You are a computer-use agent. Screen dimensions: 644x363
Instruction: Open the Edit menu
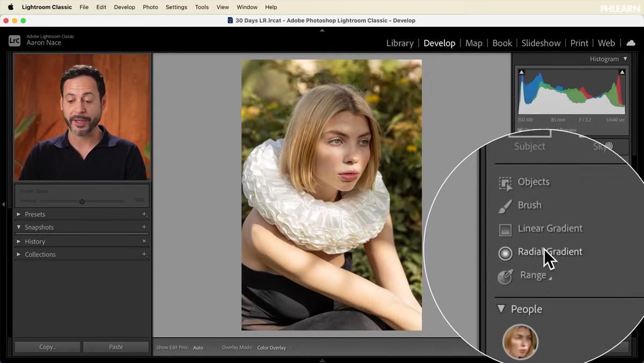pyautogui.click(x=101, y=7)
